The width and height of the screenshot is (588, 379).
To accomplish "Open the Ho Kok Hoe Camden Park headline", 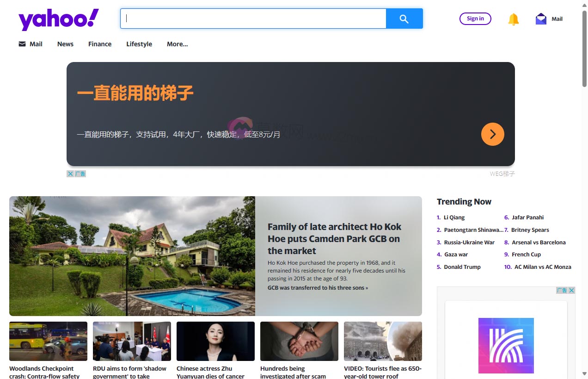I will [x=334, y=238].
